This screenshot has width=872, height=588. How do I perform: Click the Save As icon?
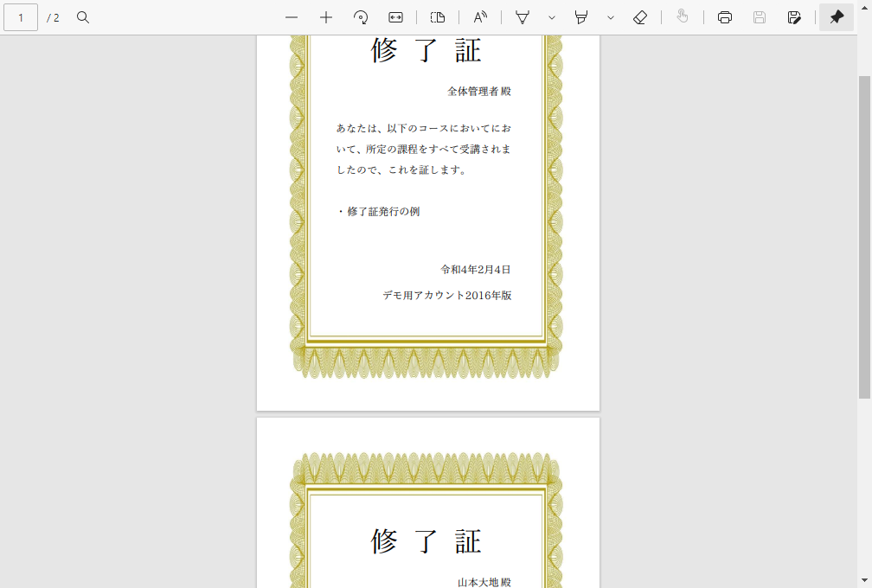pyautogui.click(x=794, y=17)
